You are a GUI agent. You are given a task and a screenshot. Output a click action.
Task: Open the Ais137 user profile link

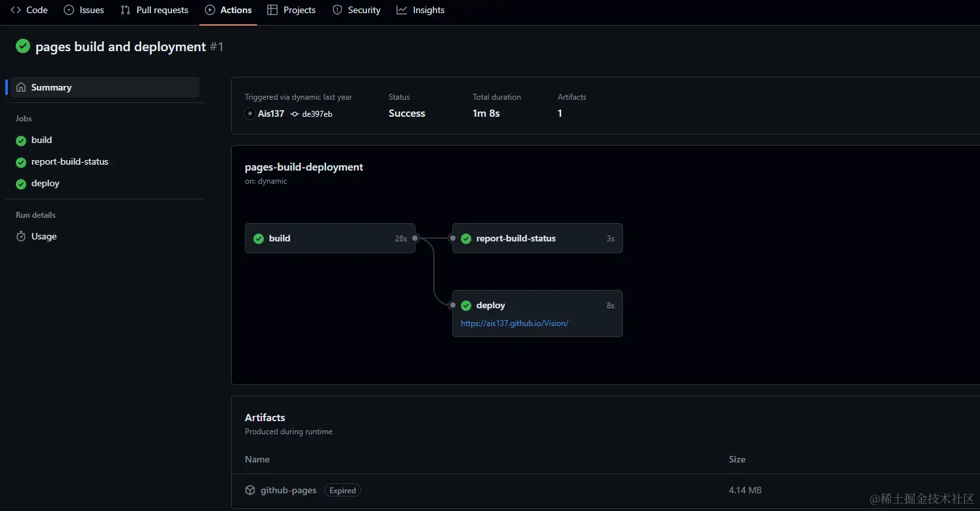[271, 113]
